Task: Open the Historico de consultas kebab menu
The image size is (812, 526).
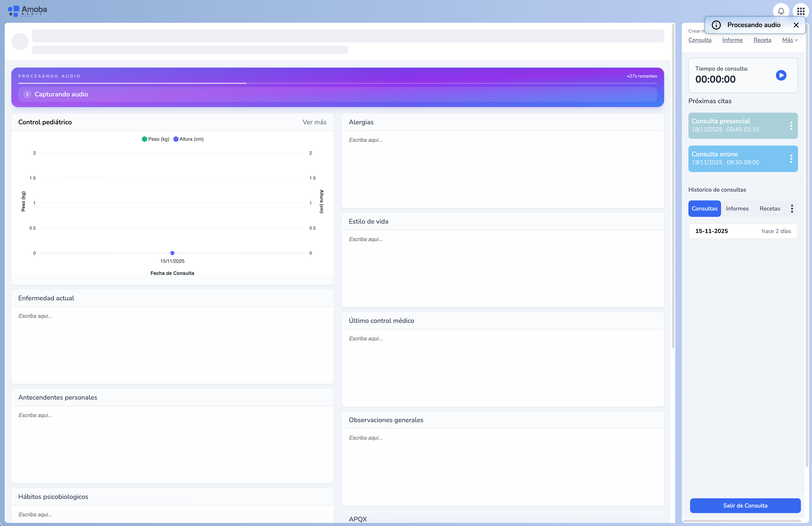Action: [x=792, y=209]
